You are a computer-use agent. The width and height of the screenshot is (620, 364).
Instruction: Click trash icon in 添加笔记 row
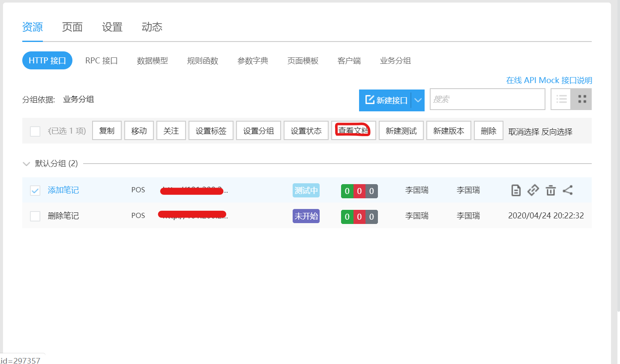tap(551, 190)
